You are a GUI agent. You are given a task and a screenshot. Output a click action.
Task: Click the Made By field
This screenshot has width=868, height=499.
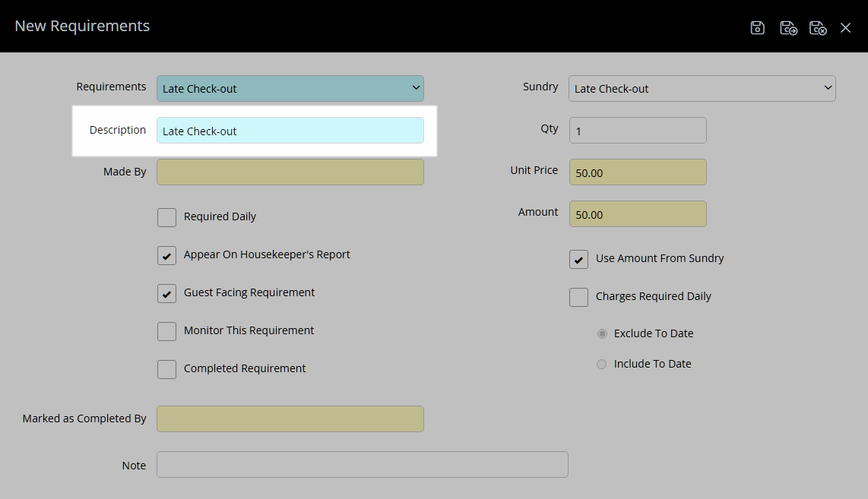(290, 172)
